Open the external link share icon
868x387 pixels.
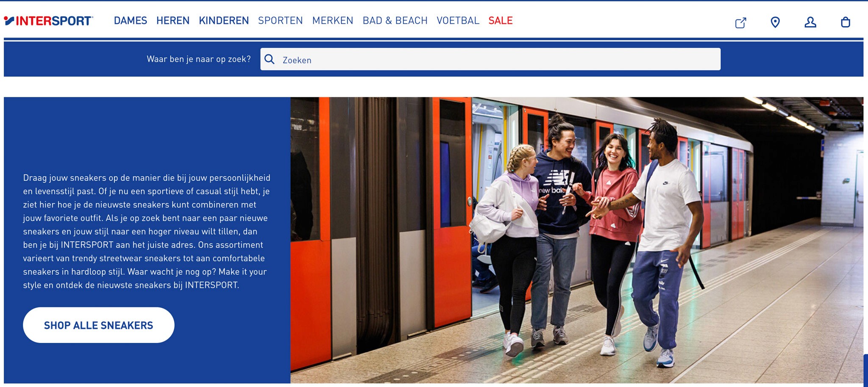click(x=740, y=22)
